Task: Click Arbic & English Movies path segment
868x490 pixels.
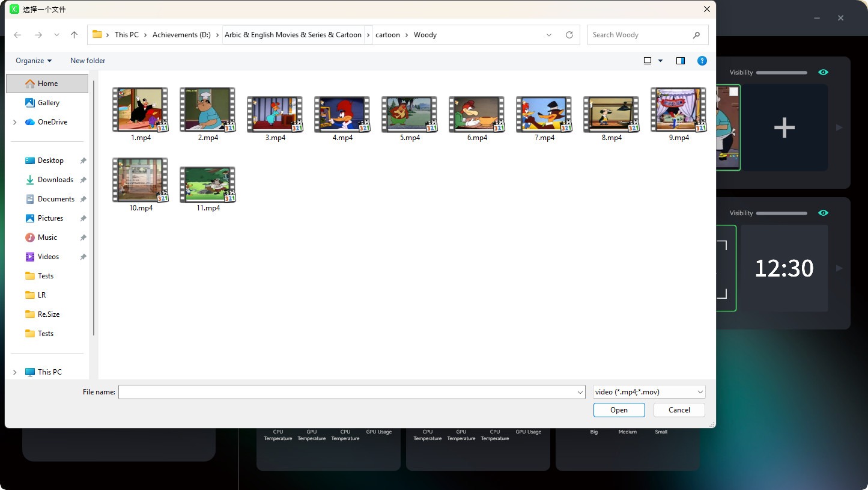Action: (293, 35)
